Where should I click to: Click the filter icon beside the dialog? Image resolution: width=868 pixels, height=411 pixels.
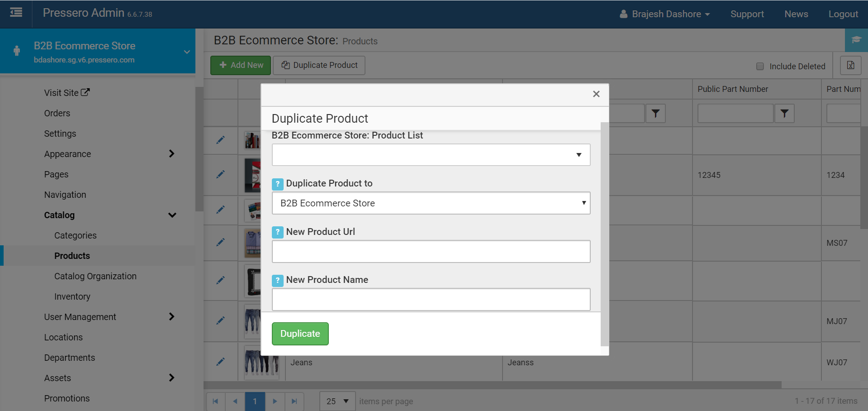[x=655, y=113]
